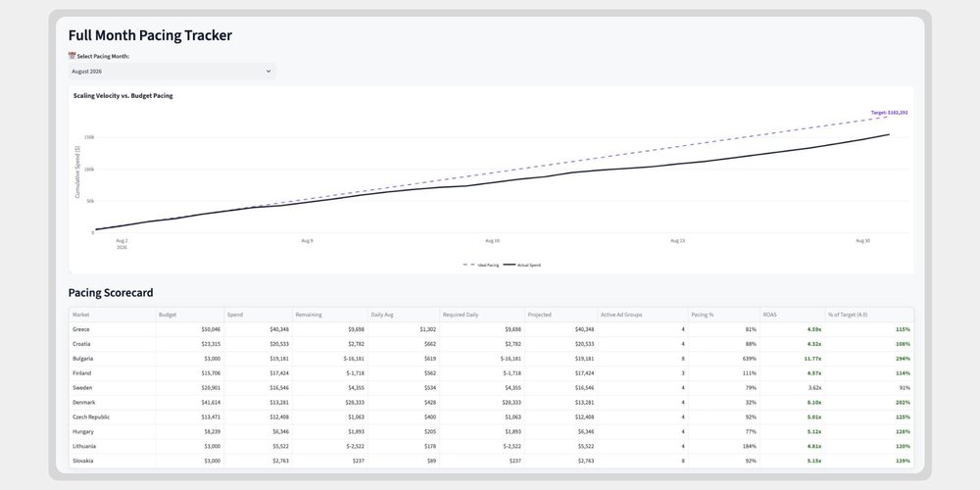Screen dimensions: 980x490
Task: Click the % of Target (4.0) header
Action: pyautogui.click(x=868, y=315)
